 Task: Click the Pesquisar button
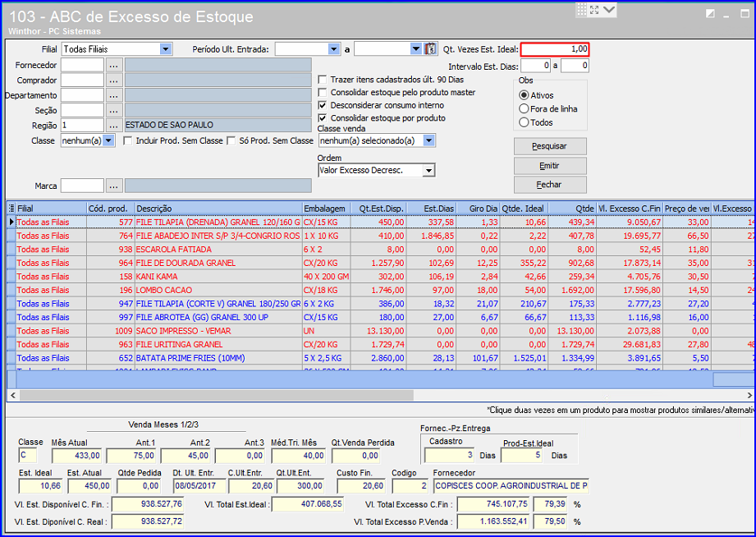click(x=550, y=146)
